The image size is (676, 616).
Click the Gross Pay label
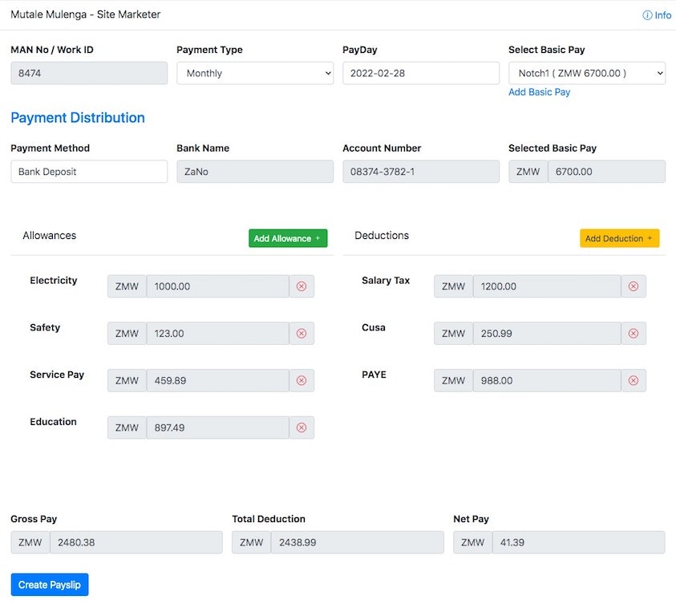point(34,519)
